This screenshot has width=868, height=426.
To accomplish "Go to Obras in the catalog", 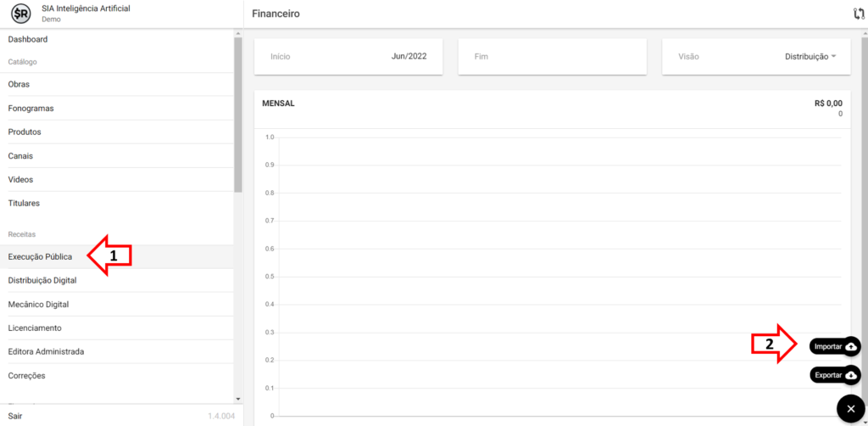I will tap(19, 84).
